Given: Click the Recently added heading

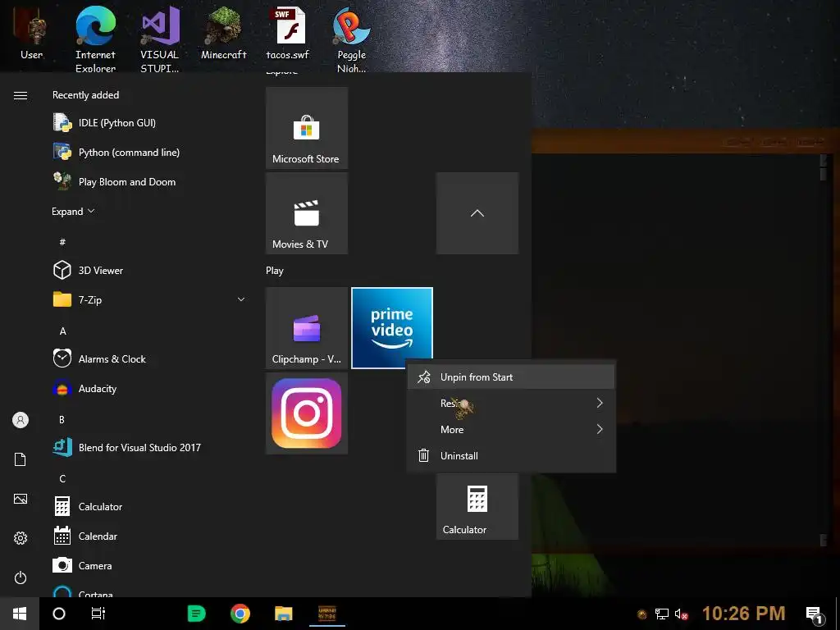Looking at the screenshot, I should 85,95.
